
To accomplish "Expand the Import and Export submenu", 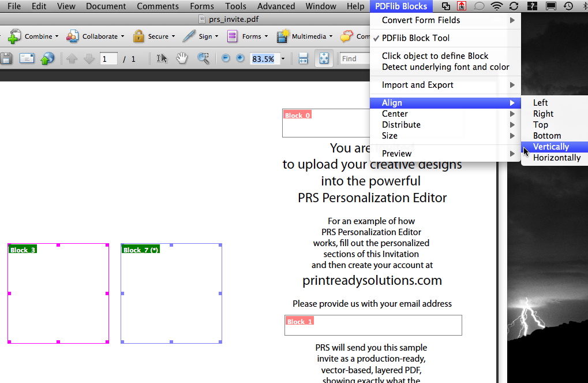I will click(445, 85).
